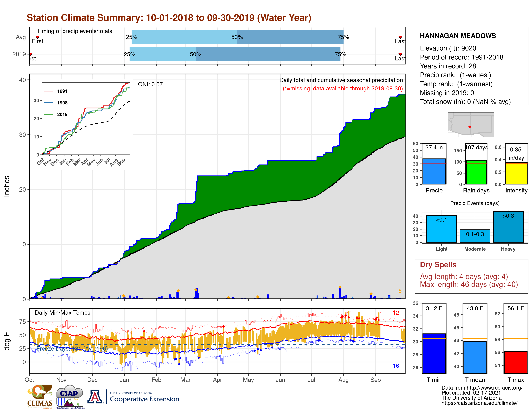Viewport: 532px width, 411px height.
Task: Click the '43.8 F' T-mean value
Action: click(475, 308)
